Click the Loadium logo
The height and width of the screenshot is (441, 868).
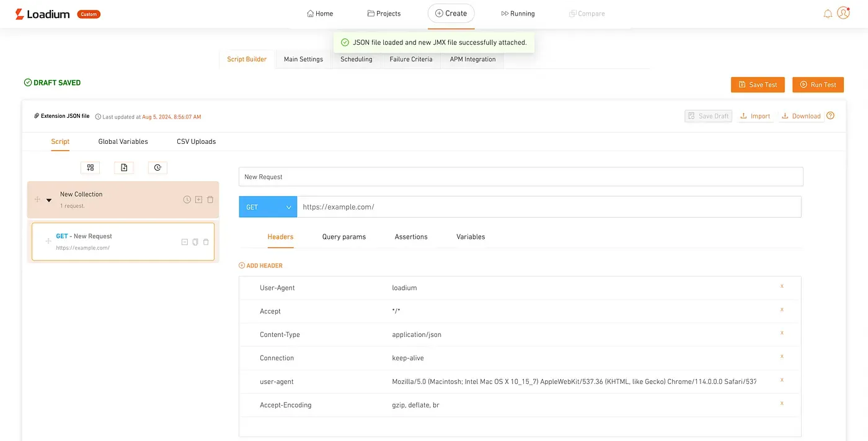42,14
